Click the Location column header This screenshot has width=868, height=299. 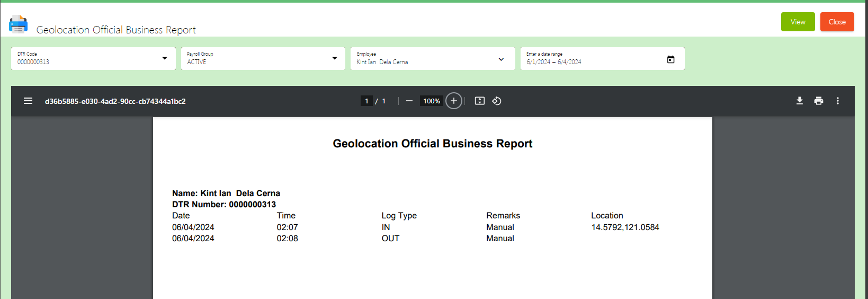[x=607, y=216]
